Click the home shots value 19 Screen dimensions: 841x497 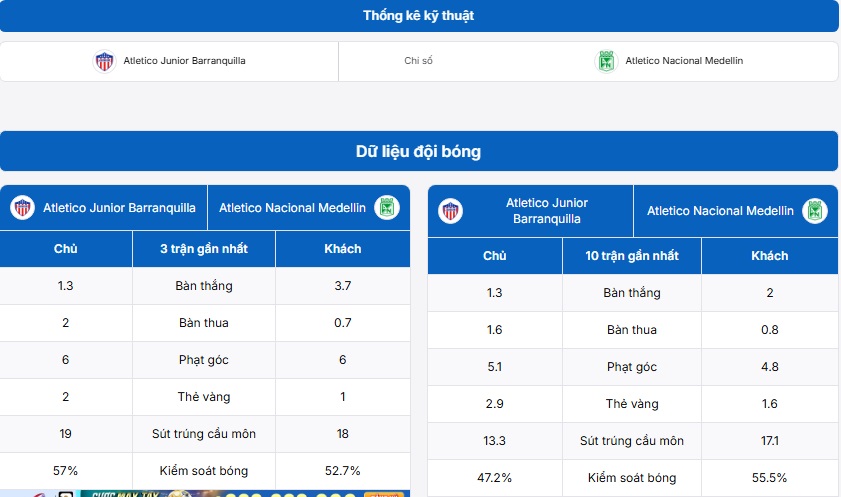pos(65,434)
